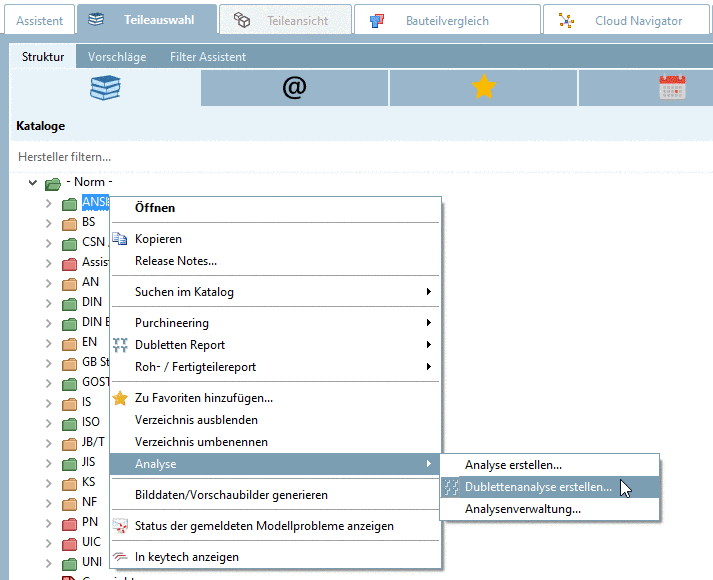Click the Hersteller filtern... input field
Screen dimensions: 713x580
pos(362,157)
